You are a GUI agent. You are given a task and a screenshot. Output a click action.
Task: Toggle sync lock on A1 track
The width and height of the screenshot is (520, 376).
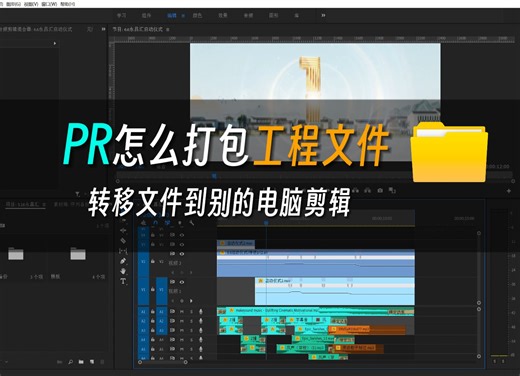tap(172, 311)
